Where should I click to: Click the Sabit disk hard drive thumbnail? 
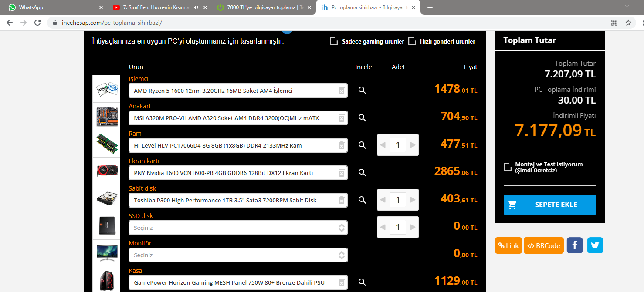[x=106, y=198]
